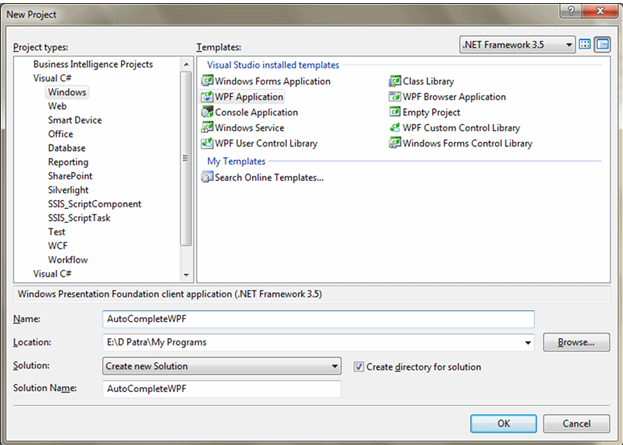623x445 pixels.
Task: Choose the WPF Application template icon
Action: [207, 97]
